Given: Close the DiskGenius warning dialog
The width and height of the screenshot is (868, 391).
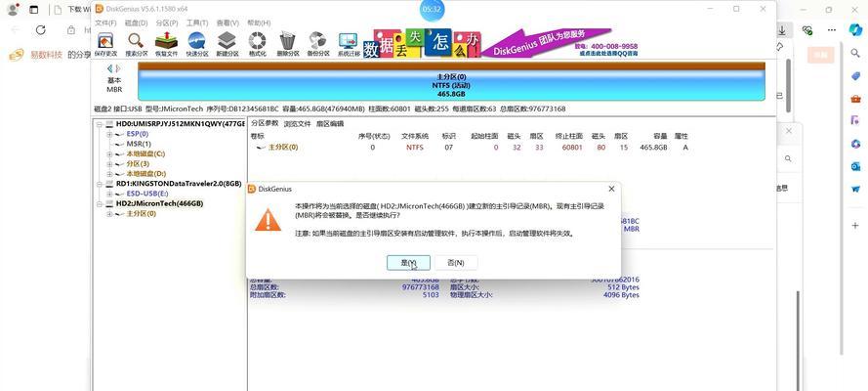Looking at the screenshot, I should tap(611, 189).
